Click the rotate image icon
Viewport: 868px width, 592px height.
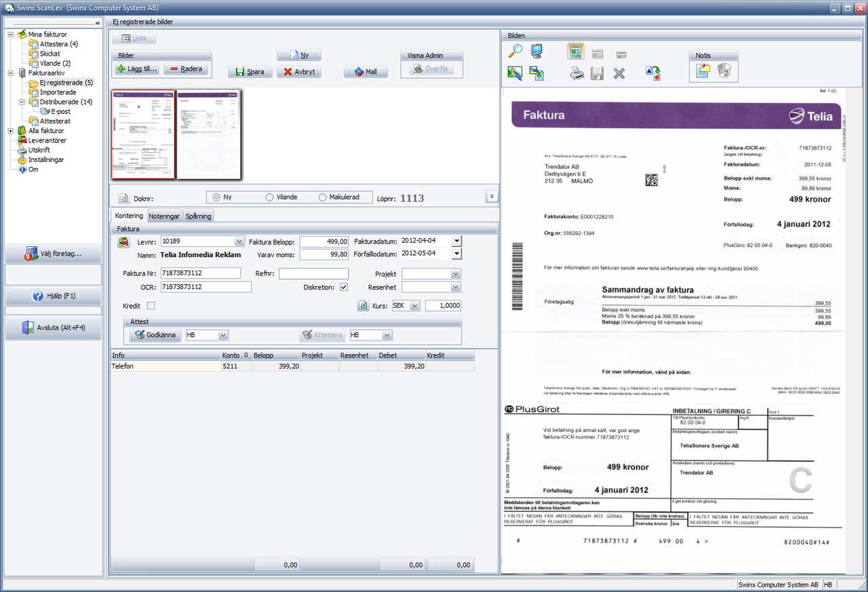652,73
